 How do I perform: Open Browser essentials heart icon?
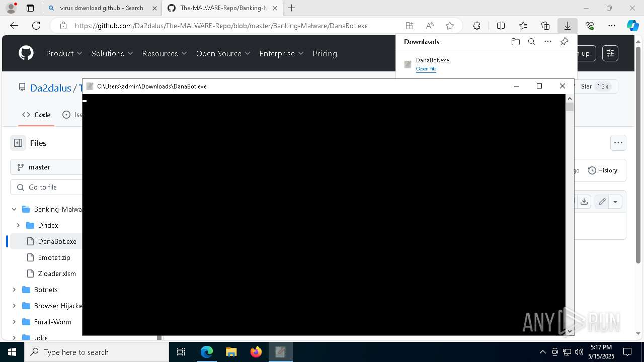pyautogui.click(x=590, y=26)
